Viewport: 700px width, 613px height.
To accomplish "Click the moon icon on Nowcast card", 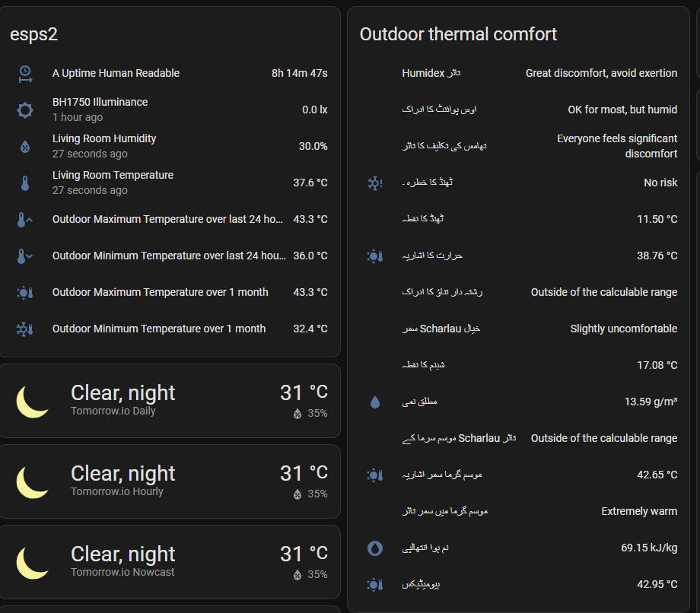I will (x=32, y=563).
